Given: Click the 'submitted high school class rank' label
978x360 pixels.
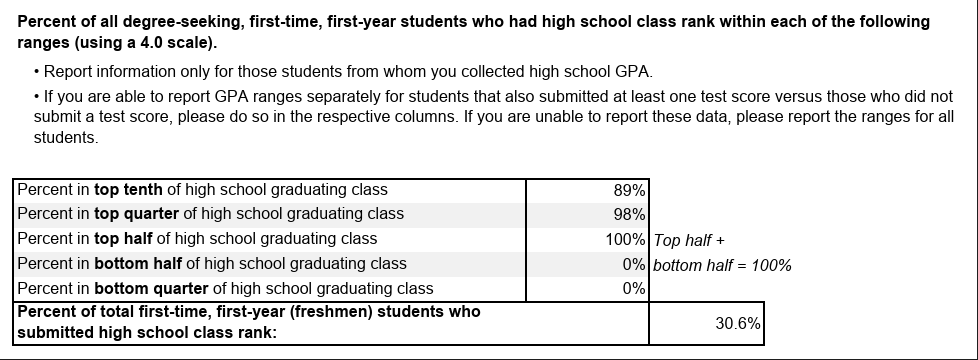Looking at the screenshot, I should click(147, 333).
